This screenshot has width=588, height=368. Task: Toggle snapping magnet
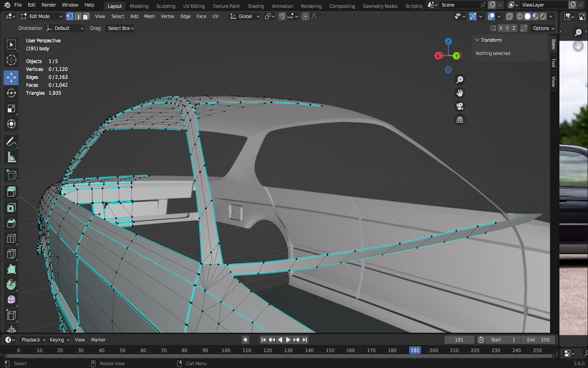pos(282,16)
